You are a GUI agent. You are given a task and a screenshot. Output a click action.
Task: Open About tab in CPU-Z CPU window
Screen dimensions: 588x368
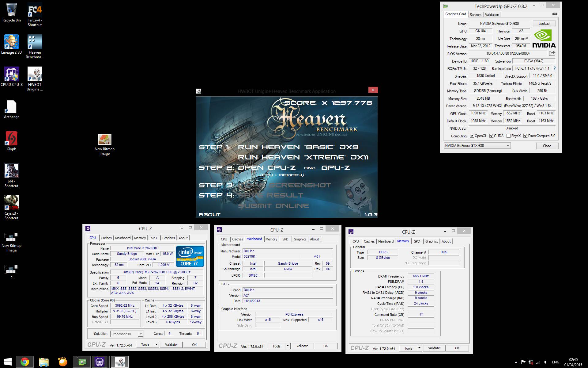[183, 238]
